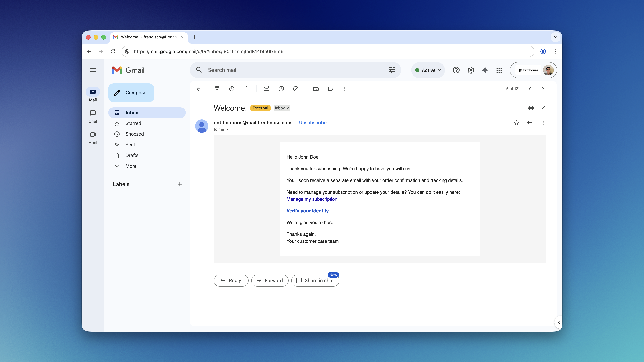Image resolution: width=644 pixels, height=362 pixels.
Task: Apply a label to the email
Action: click(x=331, y=89)
